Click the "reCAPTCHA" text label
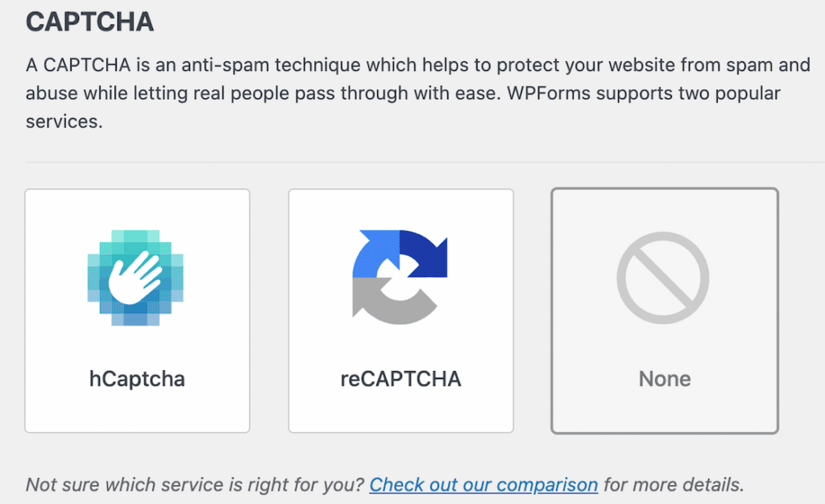 point(400,379)
